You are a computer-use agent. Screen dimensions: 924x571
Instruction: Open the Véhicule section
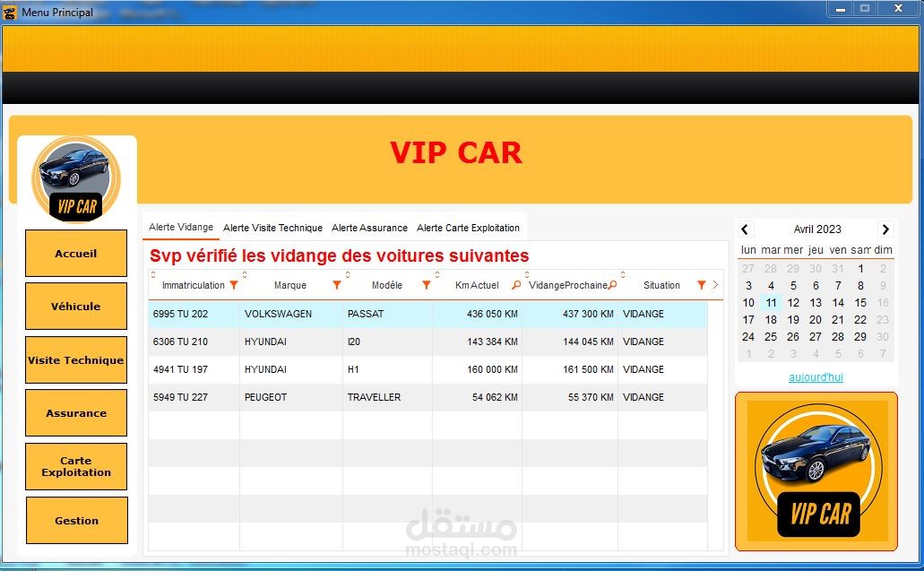(76, 306)
